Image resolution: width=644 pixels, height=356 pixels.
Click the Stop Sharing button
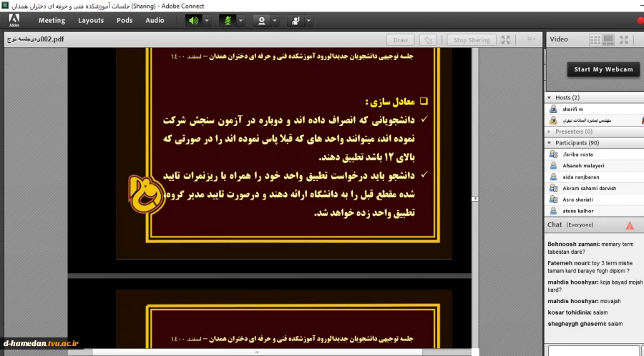(x=472, y=40)
